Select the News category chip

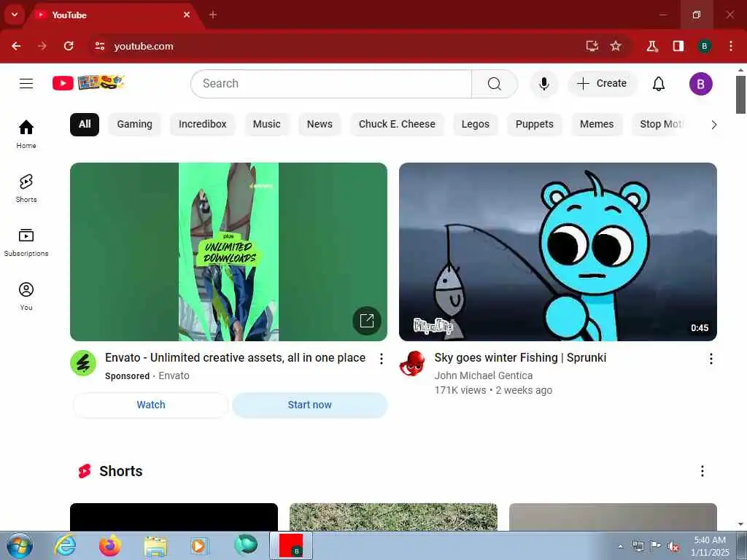(x=320, y=124)
